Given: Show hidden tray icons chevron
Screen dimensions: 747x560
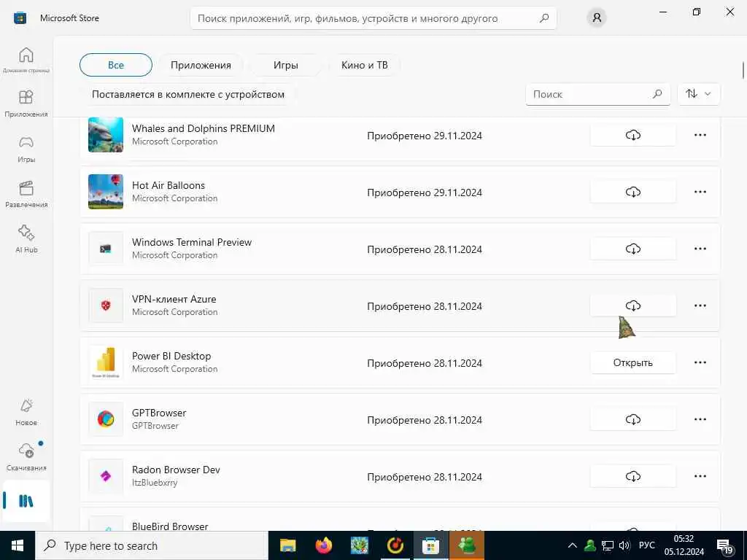Looking at the screenshot, I should (573, 545).
